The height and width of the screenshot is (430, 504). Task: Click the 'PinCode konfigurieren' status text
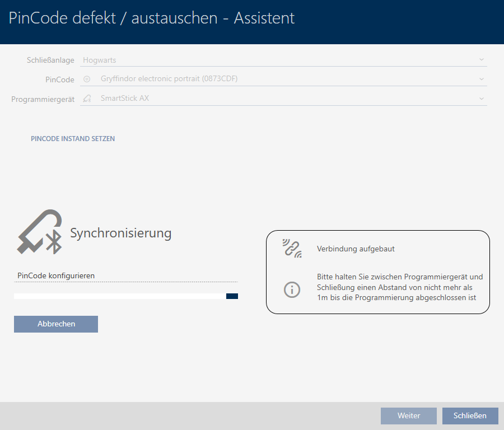(56, 275)
